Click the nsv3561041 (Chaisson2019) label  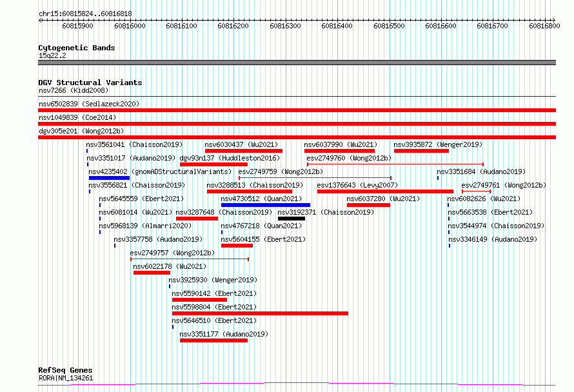[x=134, y=144]
